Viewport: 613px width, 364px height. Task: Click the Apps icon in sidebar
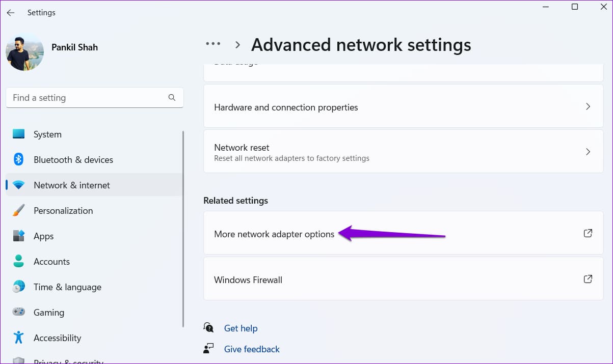pyautogui.click(x=19, y=236)
